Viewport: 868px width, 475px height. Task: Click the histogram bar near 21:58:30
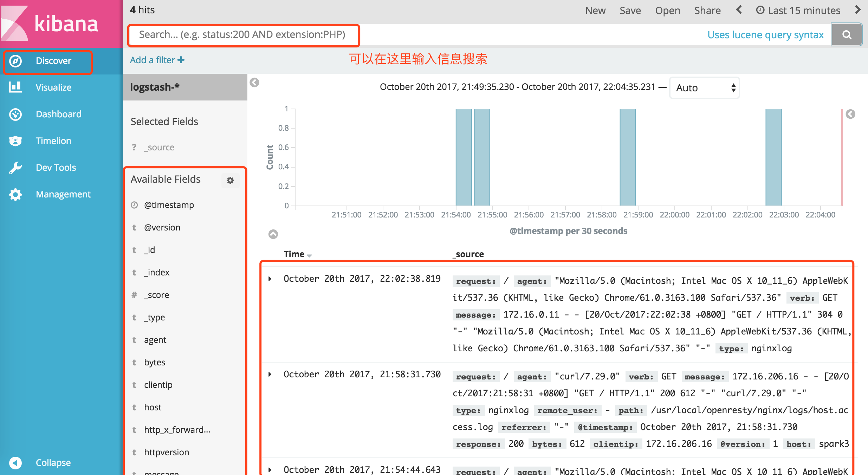click(628, 157)
